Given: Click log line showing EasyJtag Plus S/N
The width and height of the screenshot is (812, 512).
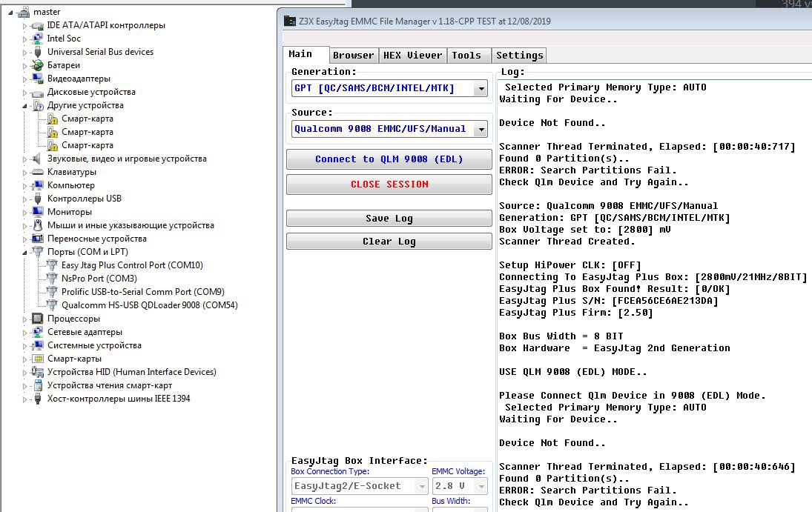Looking at the screenshot, I should coord(609,301).
